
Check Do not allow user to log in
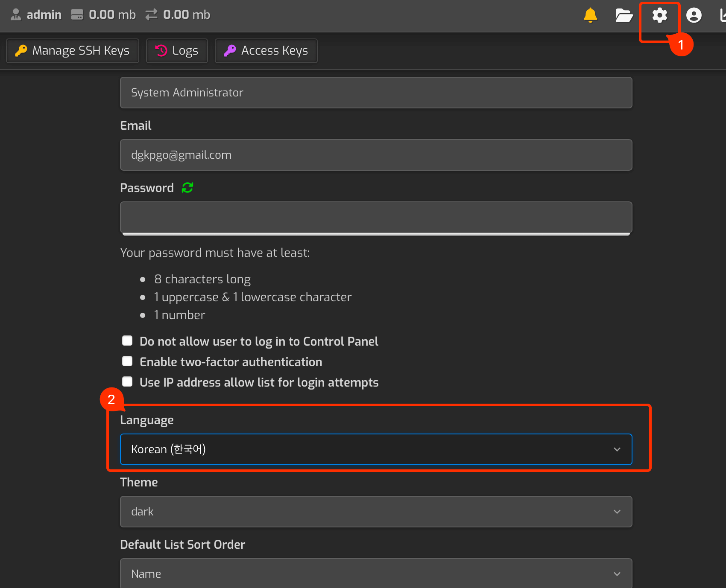pos(127,341)
